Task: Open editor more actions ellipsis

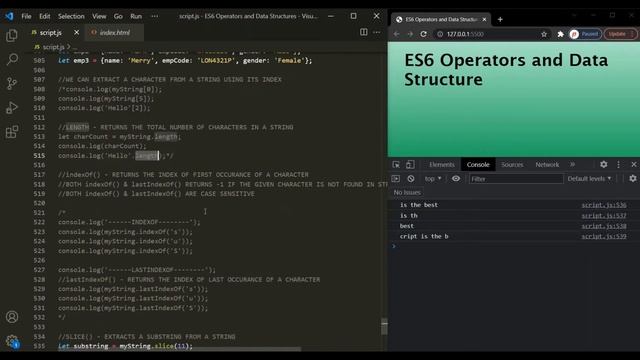Action: coord(377,32)
